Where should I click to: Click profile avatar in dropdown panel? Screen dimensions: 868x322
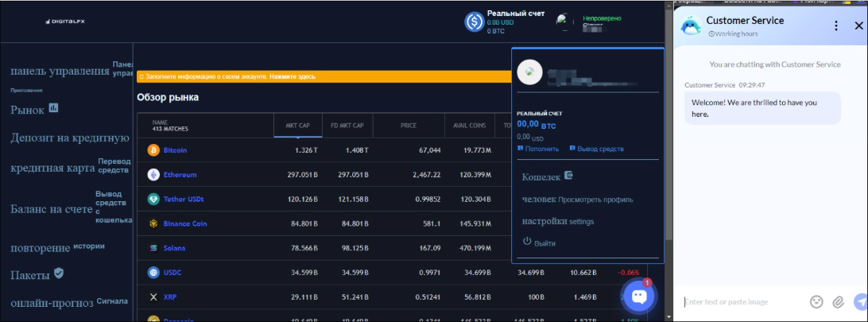530,72
